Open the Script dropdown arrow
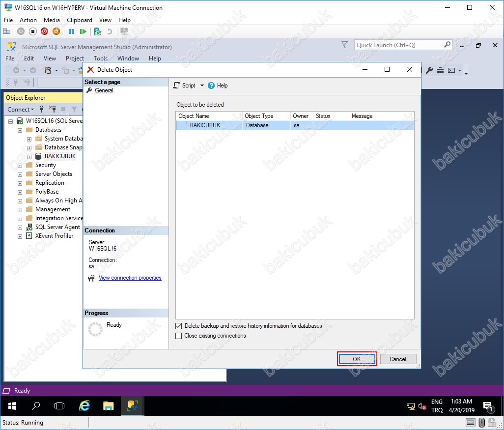The height and width of the screenshot is (430, 504). 202,85
